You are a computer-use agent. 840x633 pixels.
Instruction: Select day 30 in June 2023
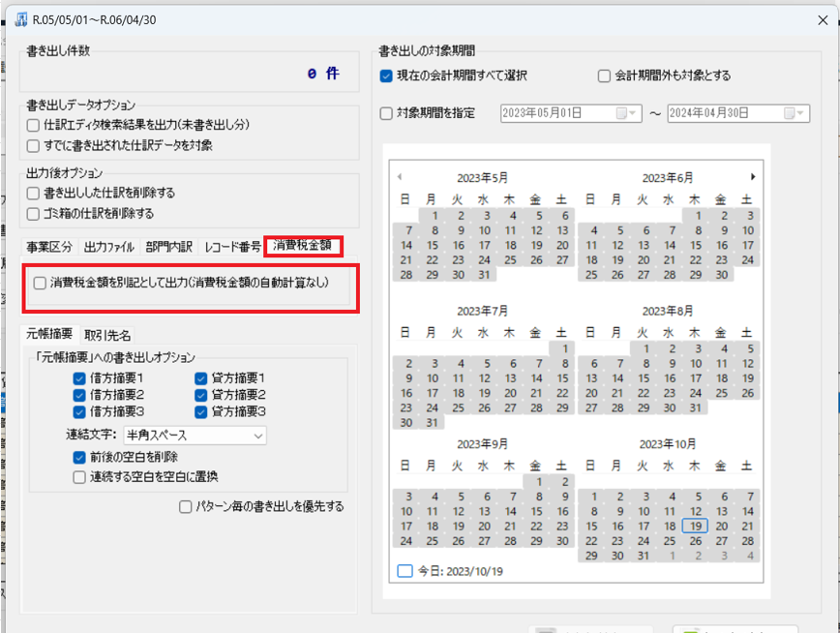click(722, 275)
